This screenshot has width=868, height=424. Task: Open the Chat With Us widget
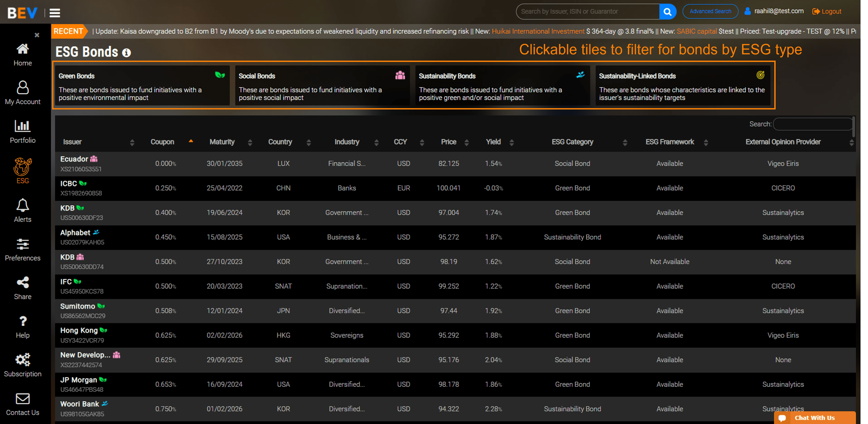point(814,418)
